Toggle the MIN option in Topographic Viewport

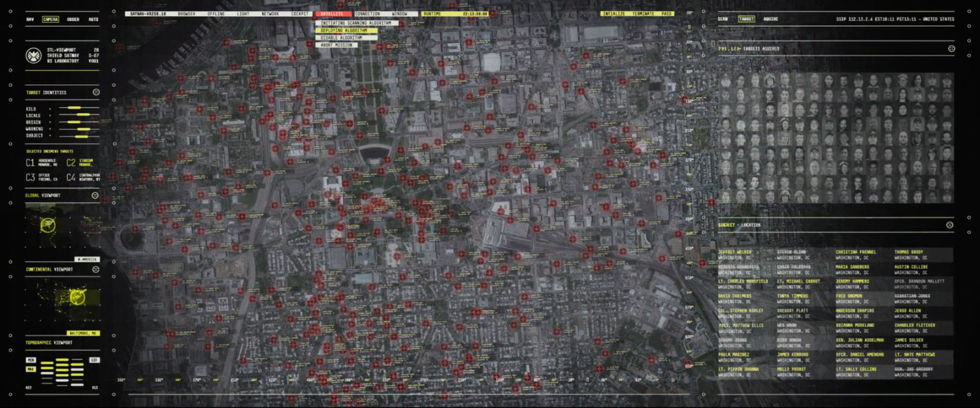tap(30, 359)
